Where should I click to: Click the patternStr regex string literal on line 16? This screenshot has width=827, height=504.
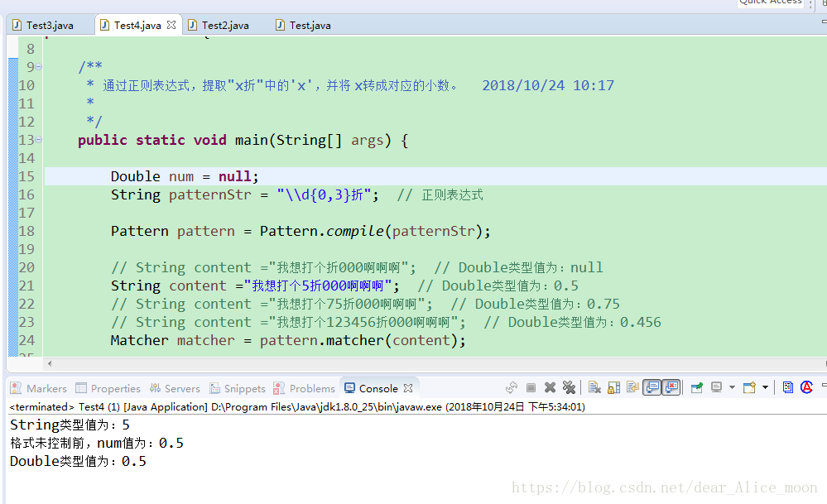(324, 194)
